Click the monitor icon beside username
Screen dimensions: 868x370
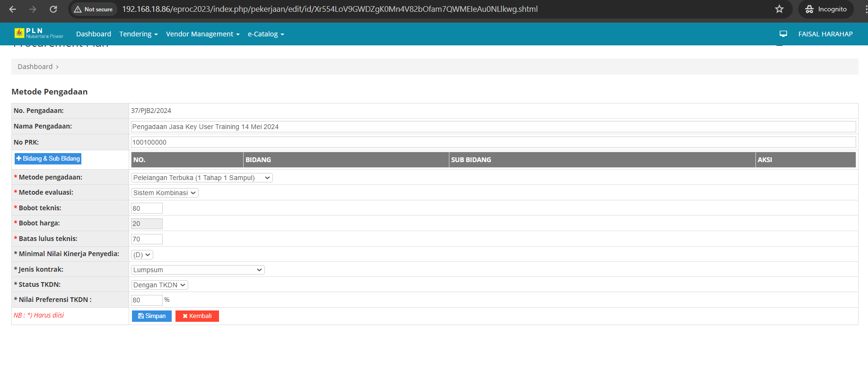[783, 34]
